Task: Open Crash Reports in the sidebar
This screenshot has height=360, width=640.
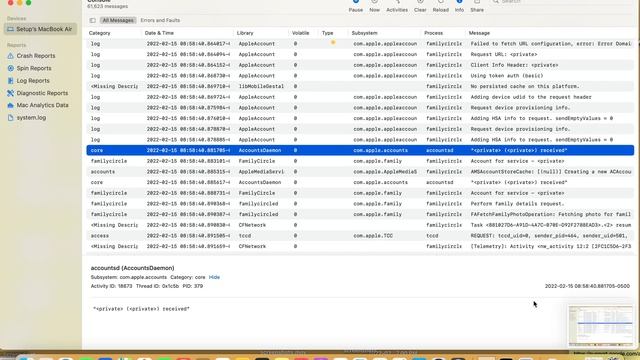Action: (36, 56)
